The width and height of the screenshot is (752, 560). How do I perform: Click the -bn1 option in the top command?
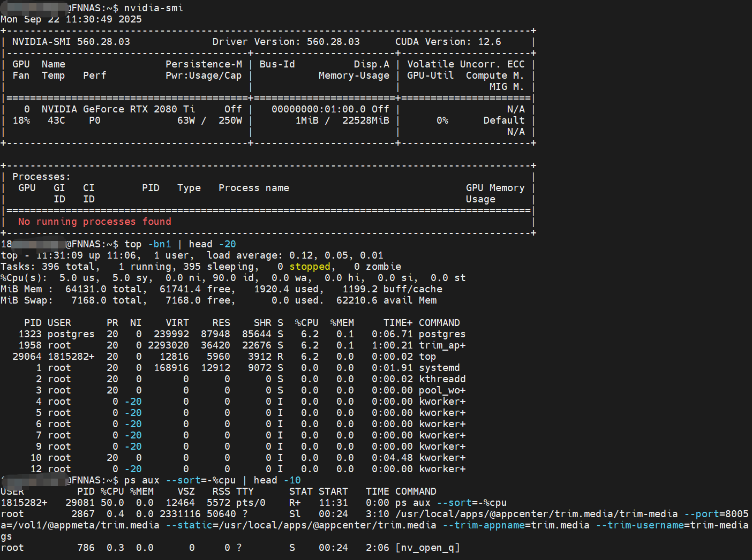(x=159, y=244)
